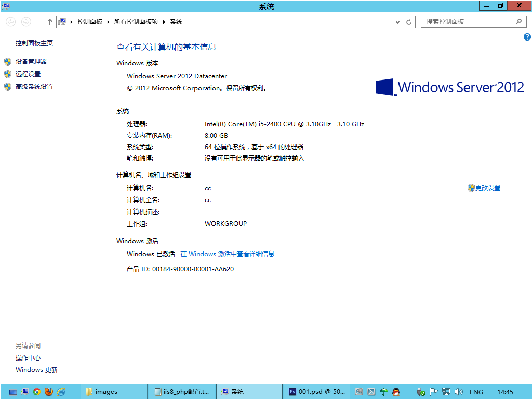
Task: Launch Chrome from the taskbar
Action: (x=37, y=392)
